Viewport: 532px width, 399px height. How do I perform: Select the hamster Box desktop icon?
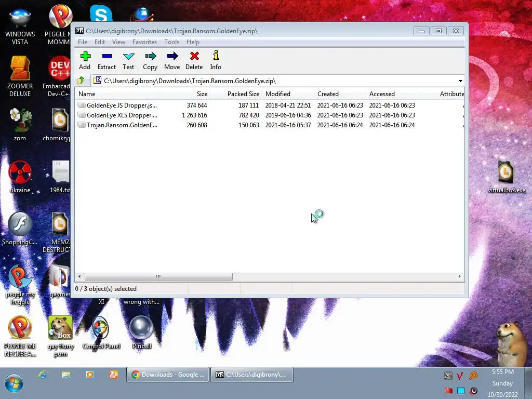[x=60, y=336]
